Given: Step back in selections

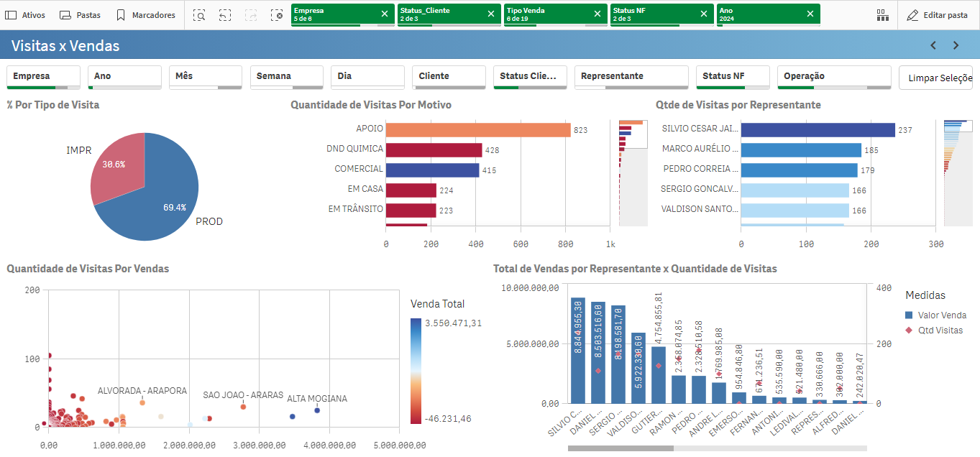Looking at the screenshot, I should (225, 15).
